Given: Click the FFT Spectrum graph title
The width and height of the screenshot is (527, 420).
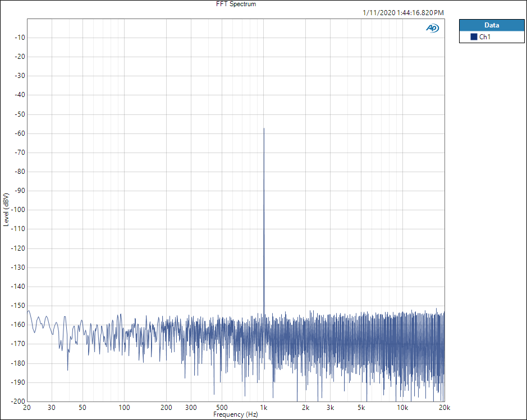Looking at the screenshot, I should (236, 4).
